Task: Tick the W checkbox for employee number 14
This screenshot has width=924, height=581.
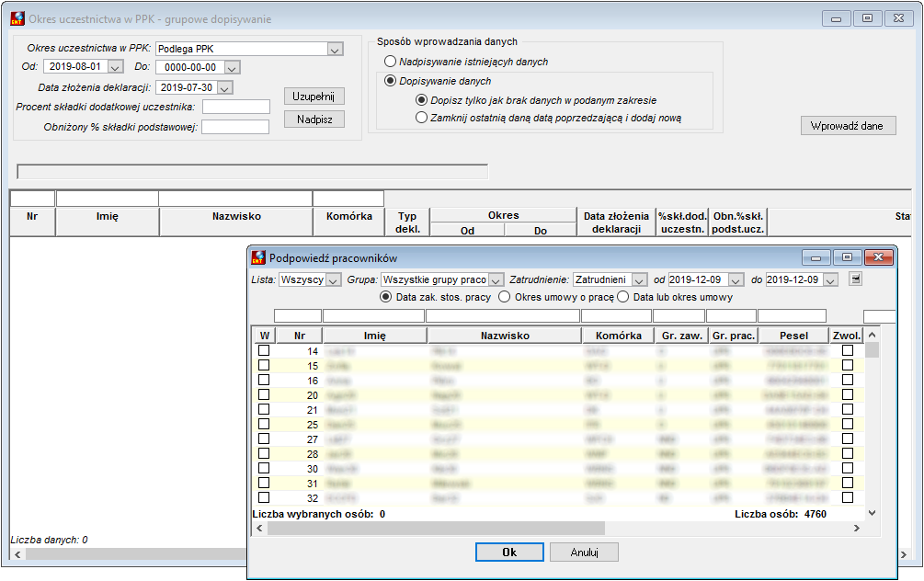Action: click(x=264, y=350)
